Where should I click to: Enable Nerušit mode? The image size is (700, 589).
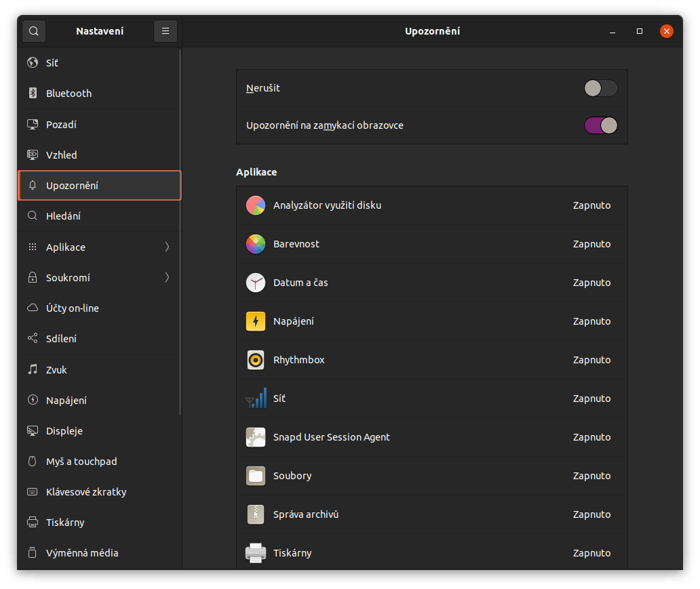pyautogui.click(x=600, y=88)
